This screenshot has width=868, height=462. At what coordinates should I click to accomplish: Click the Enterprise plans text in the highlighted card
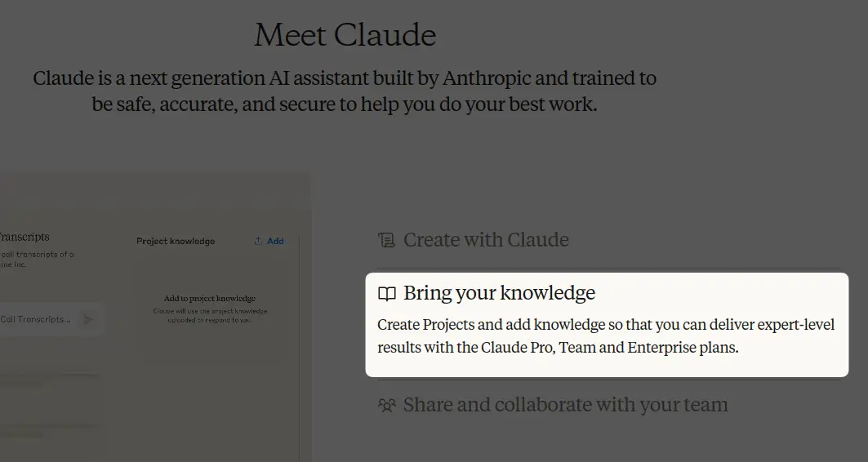tap(682, 348)
